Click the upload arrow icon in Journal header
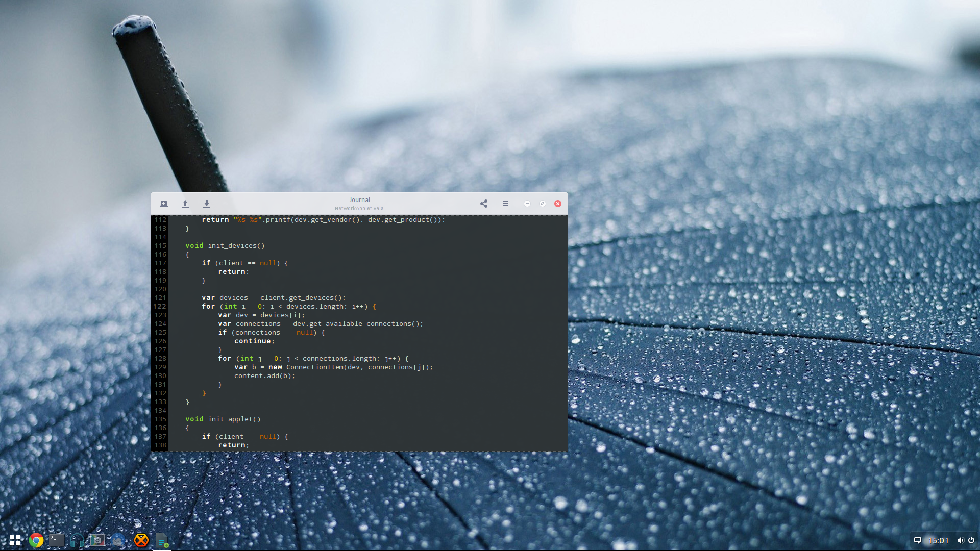Screen dimensions: 980x551 pos(185,204)
